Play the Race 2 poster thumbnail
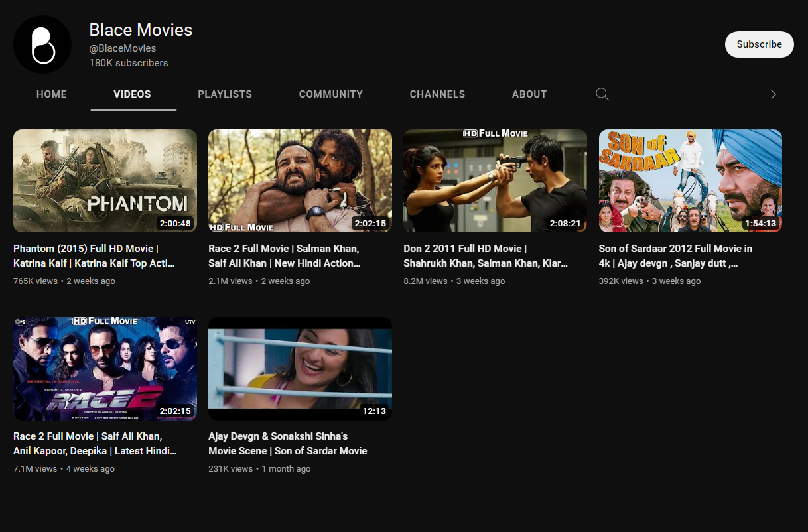Screen dimensions: 808x532 105,368
